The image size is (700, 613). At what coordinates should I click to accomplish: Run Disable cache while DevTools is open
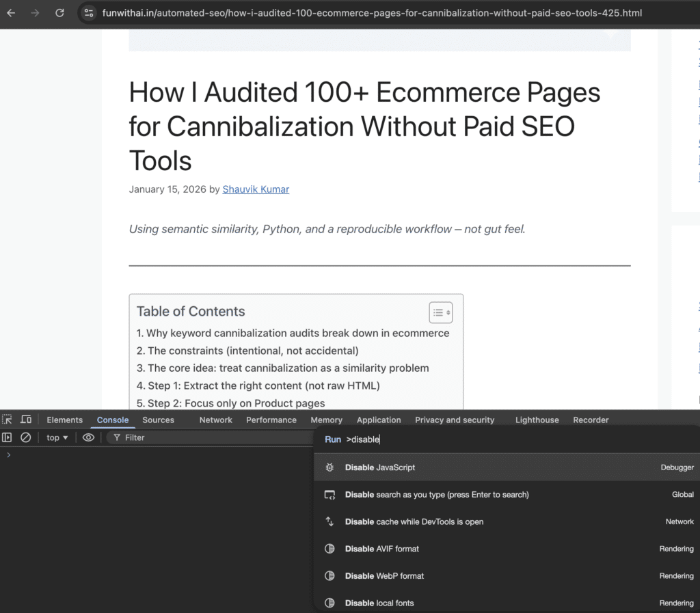507,522
